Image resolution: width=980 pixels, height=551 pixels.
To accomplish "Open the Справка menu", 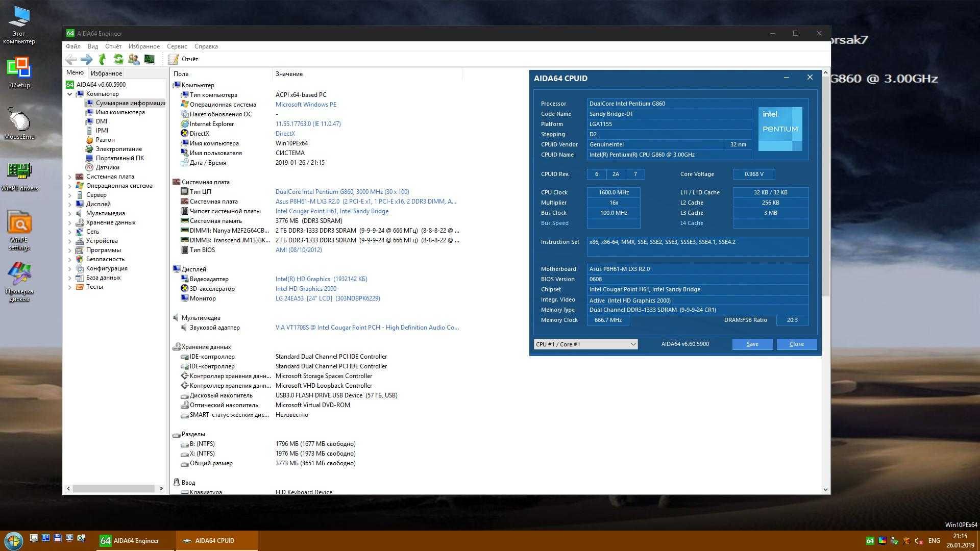I will click(x=206, y=46).
